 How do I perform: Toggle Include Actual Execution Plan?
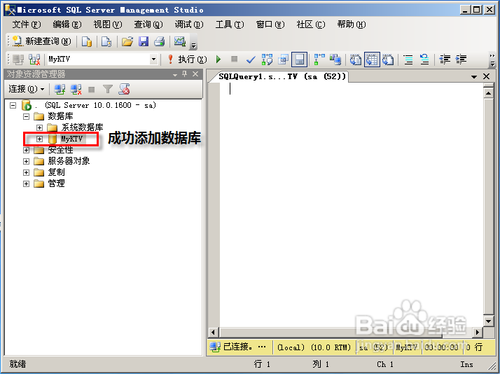point(319,60)
